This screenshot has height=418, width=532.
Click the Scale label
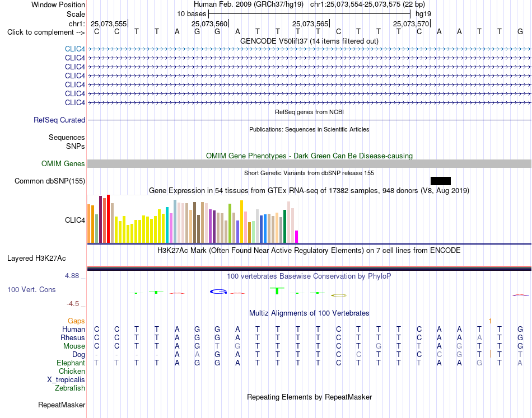tap(76, 14)
